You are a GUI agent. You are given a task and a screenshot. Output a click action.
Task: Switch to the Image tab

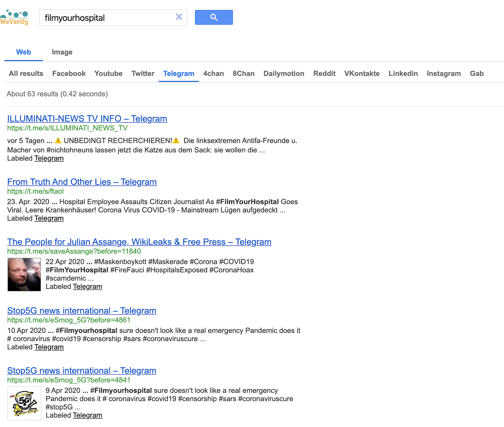(x=62, y=52)
